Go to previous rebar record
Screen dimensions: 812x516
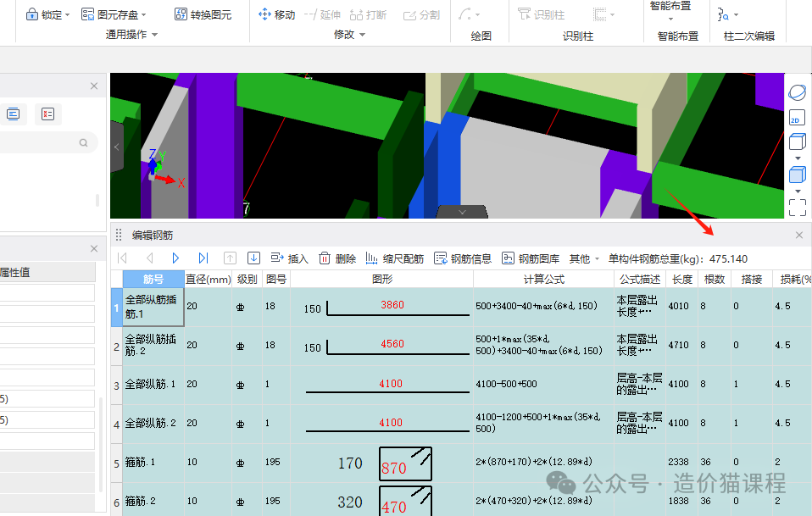click(x=150, y=258)
